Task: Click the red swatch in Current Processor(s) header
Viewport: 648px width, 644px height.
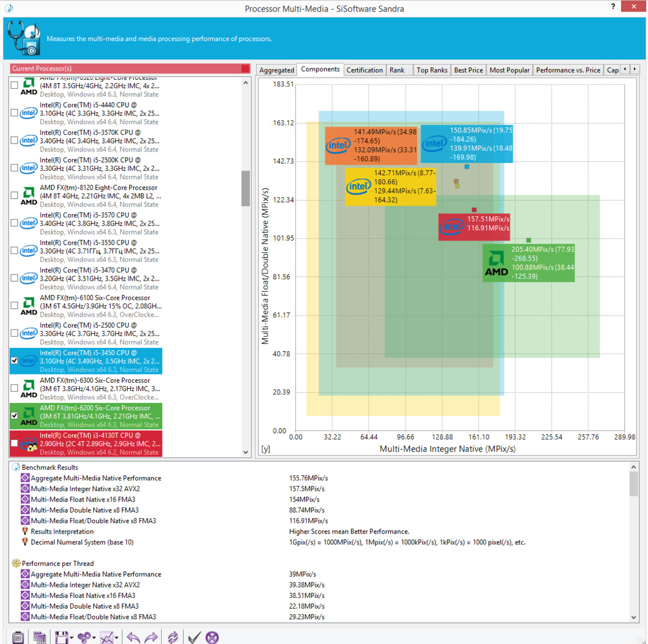Action: pos(246,68)
